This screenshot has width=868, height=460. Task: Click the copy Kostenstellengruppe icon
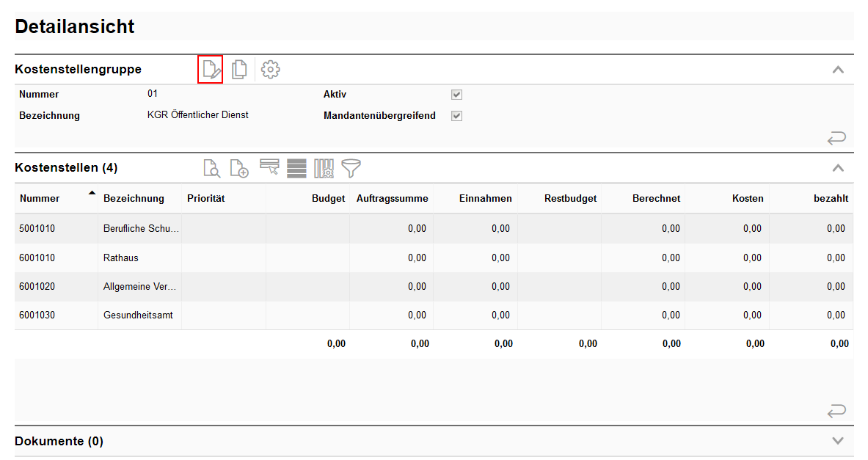[239, 70]
